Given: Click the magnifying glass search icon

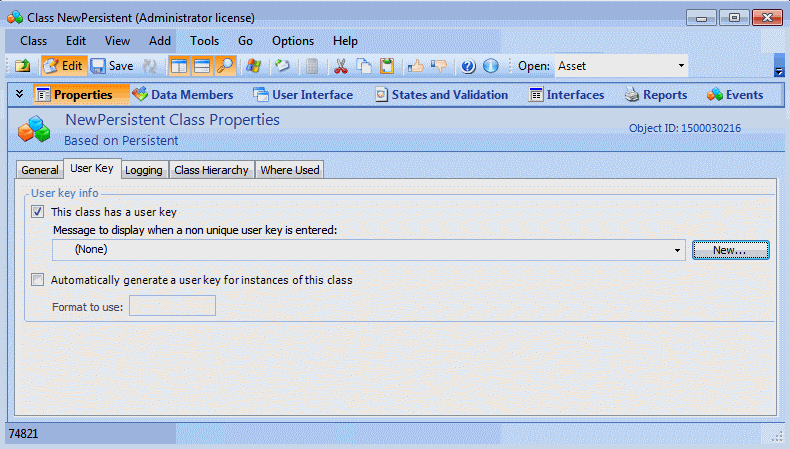Looking at the screenshot, I should click(226, 66).
